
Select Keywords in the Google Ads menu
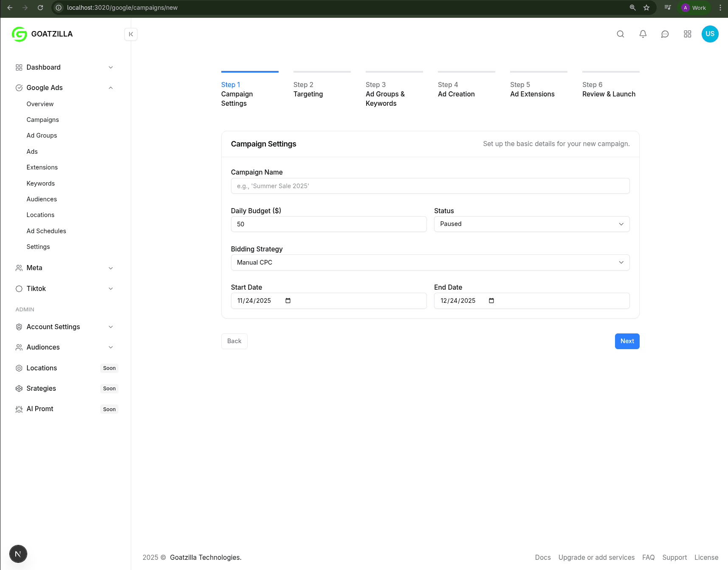click(x=41, y=183)
